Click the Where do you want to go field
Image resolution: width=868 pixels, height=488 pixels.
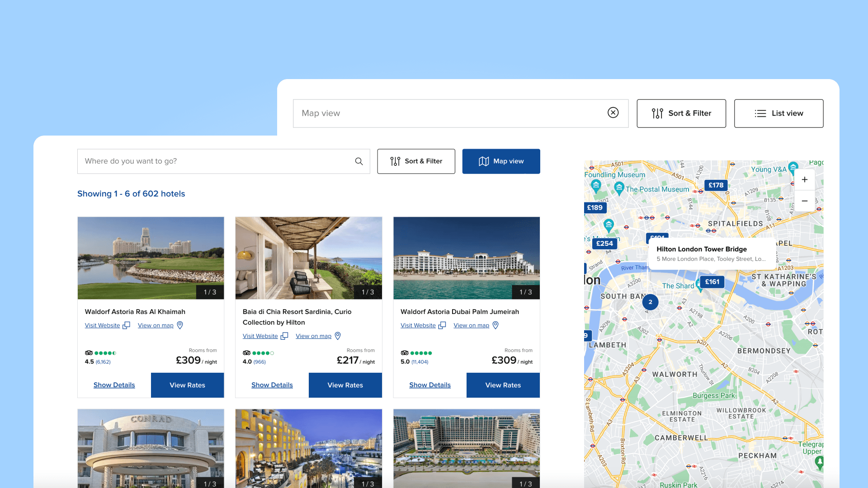click(203, 161)
